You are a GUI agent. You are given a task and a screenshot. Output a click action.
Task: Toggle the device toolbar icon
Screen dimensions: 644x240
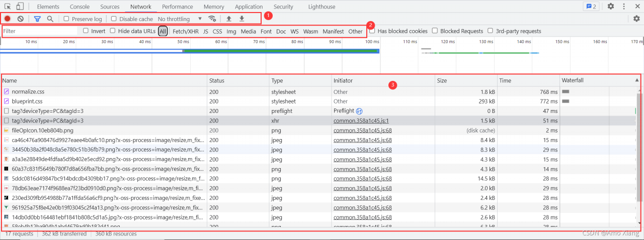coord(20,7)
